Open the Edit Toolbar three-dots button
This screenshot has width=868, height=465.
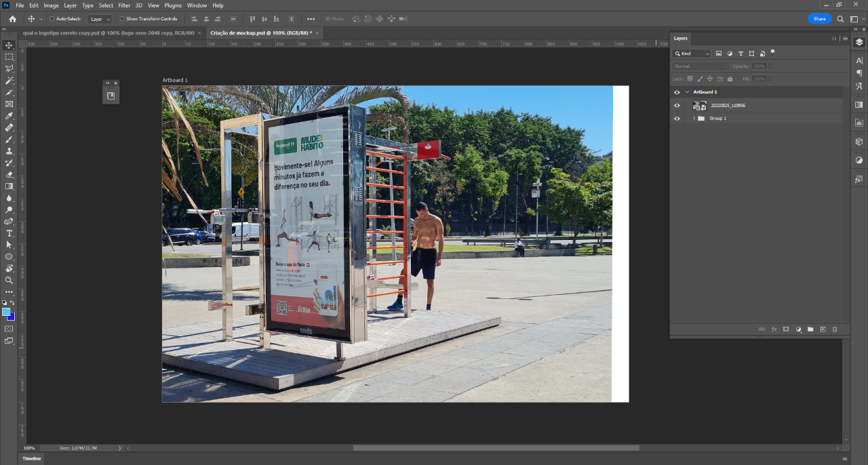tap(9, 292)
